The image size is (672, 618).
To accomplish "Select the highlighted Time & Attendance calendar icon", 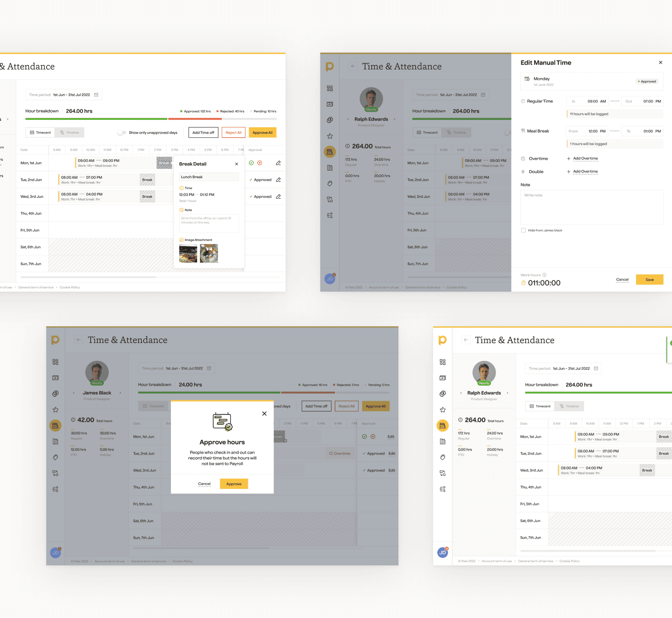I will (330, 151).
